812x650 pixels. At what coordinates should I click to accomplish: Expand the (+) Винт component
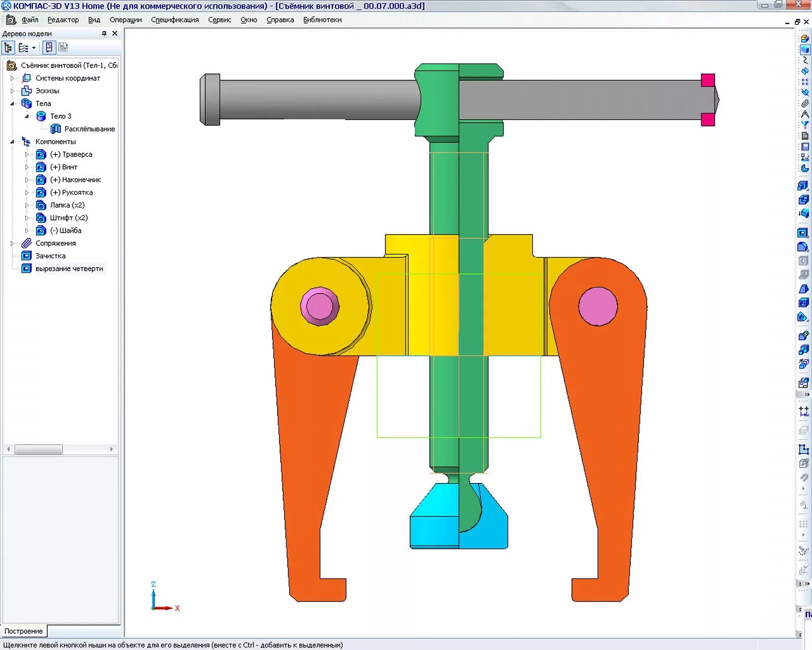[27, 167]
